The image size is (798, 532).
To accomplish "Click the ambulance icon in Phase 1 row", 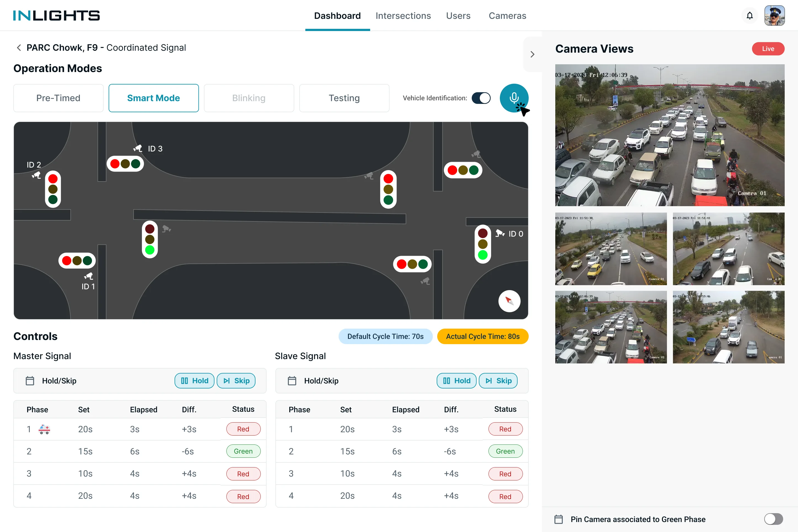I will click(x=44, y=429).
